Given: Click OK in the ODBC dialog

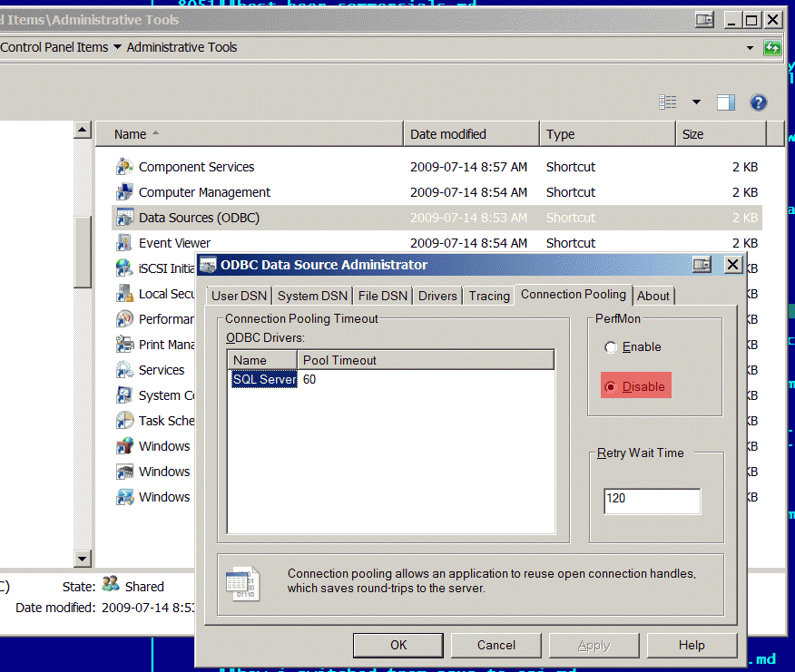Looking at the screenshot, I should point(398,645).
